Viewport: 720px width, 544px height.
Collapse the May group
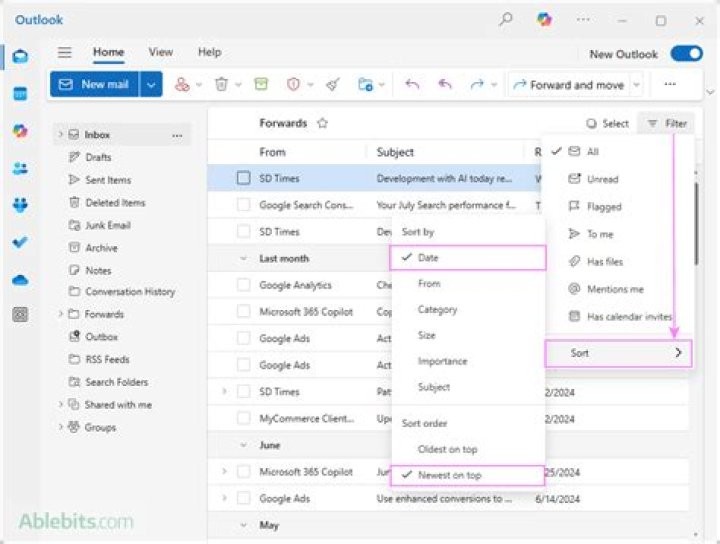pos(243,525)
